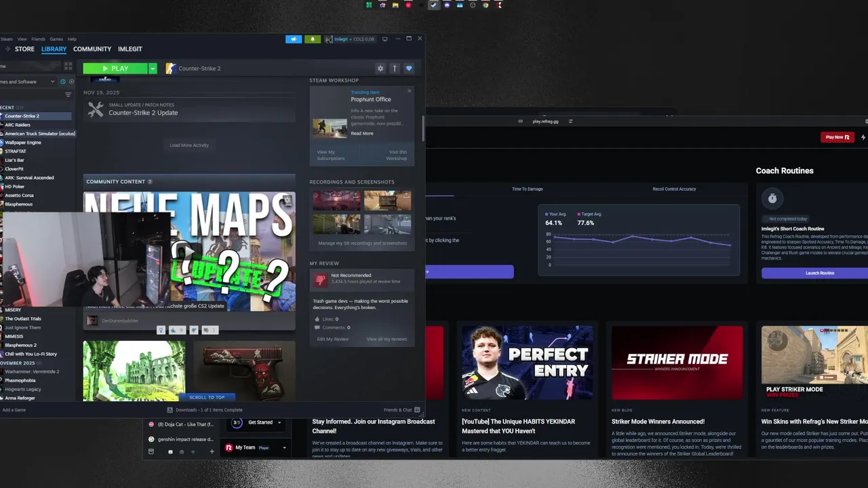Image resolution: width=868 pixels, height=488 pixels.
Task: Open Add a Game in Steam footer
Action: pos(14,410)
